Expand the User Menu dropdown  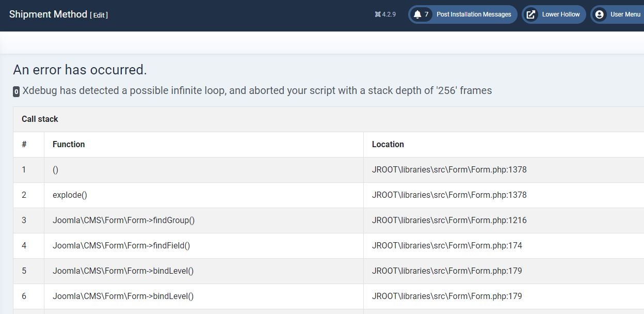pos(625,14)
